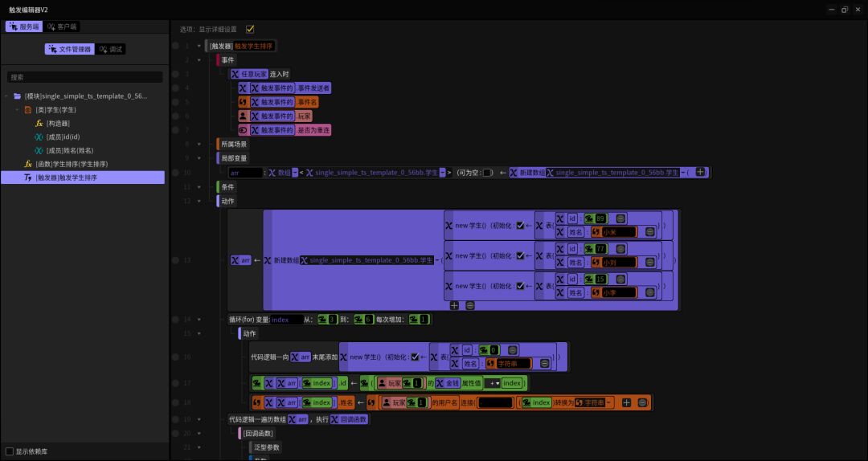Toggle the 初始化 checkbox for student 小李

520,286
